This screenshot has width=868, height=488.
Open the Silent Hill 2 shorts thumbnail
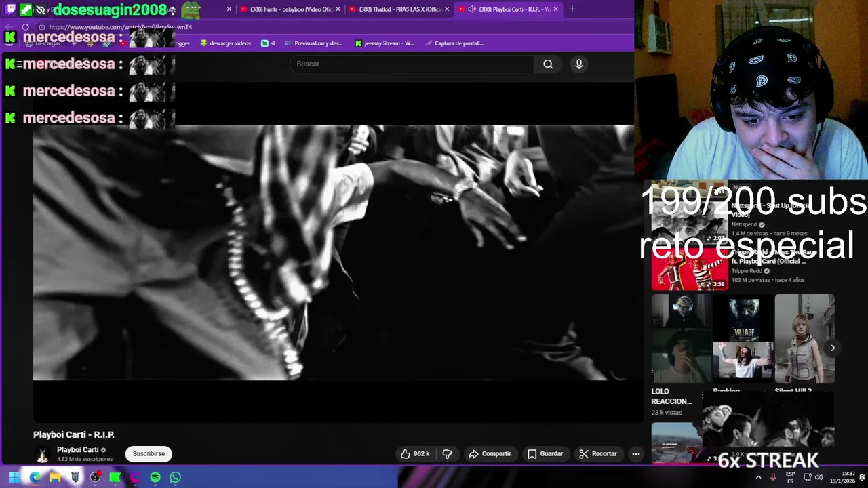[804, 338]
